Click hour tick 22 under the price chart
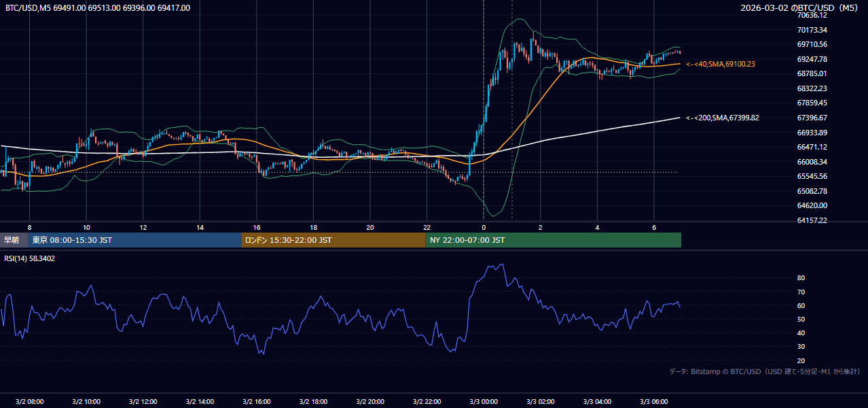 pos(427,227)
